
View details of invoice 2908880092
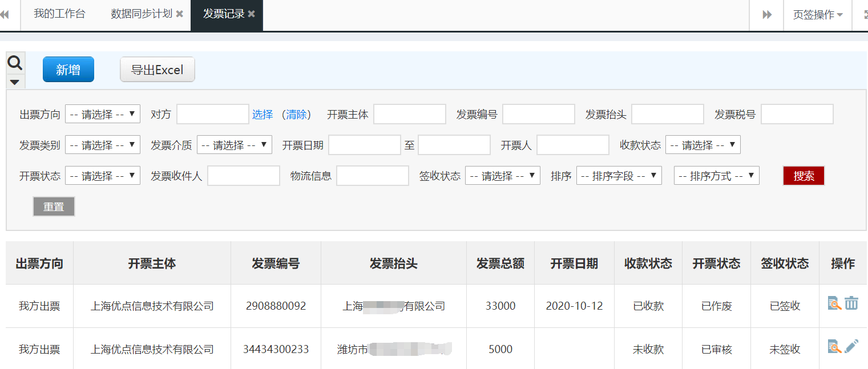point(835,303)
